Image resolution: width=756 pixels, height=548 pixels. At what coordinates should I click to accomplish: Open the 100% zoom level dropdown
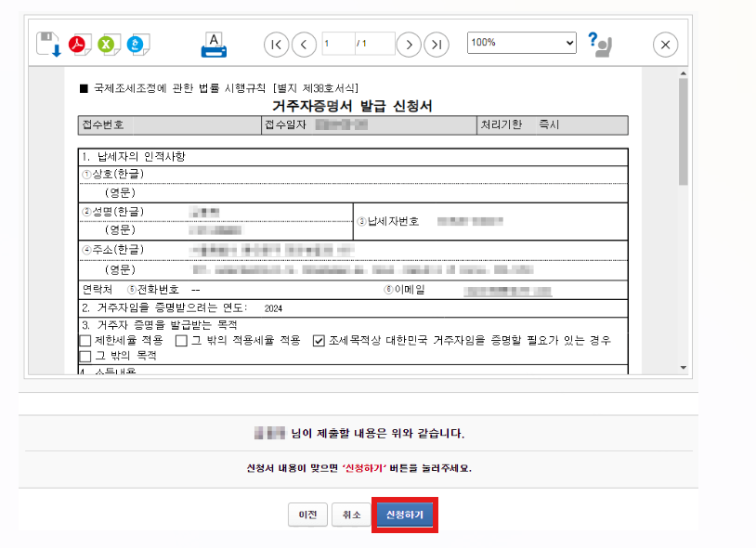tap(520, 43)
